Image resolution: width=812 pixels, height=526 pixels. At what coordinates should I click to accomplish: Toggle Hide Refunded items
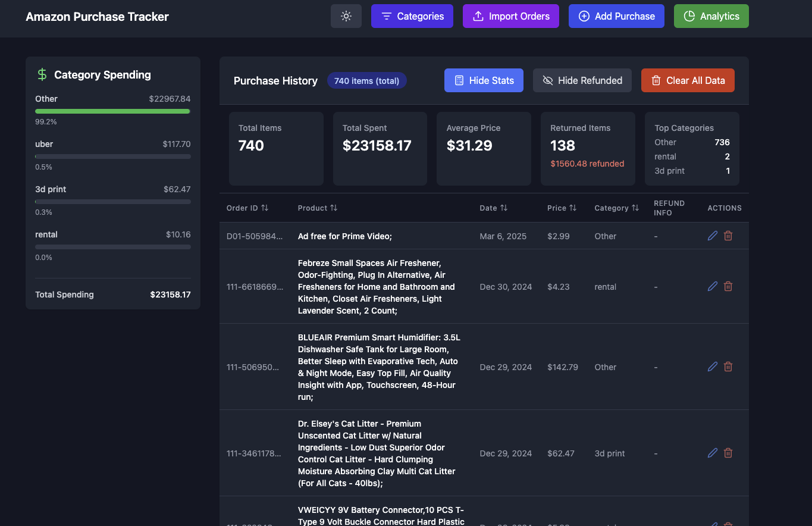pos(582,80)
